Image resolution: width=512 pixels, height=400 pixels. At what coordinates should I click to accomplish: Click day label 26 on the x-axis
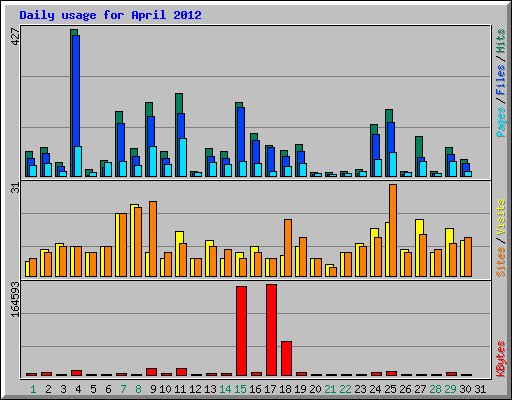(405, 389)
